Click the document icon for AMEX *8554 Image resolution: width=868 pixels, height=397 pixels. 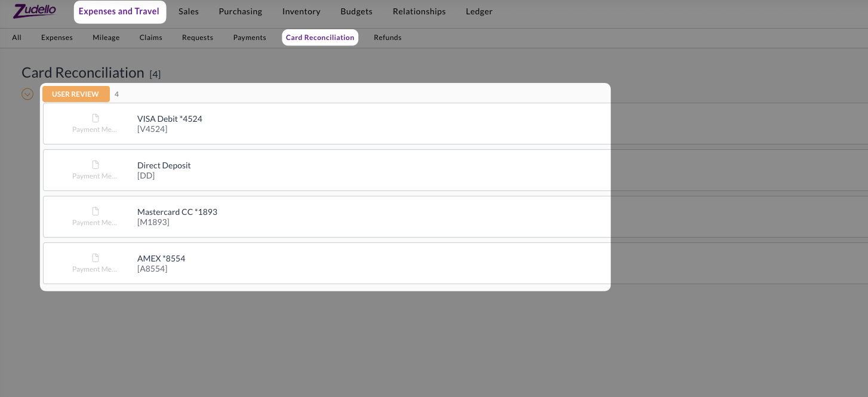tap(96, 258)
